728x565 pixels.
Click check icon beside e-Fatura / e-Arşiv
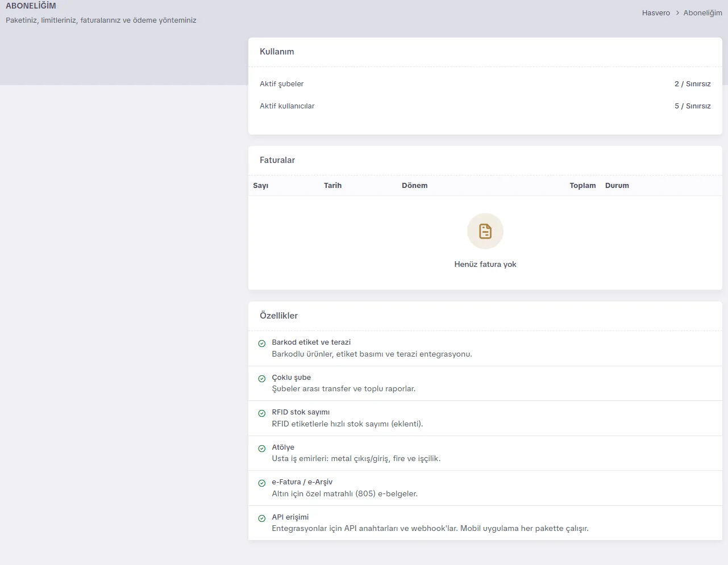tap(262, 483)
